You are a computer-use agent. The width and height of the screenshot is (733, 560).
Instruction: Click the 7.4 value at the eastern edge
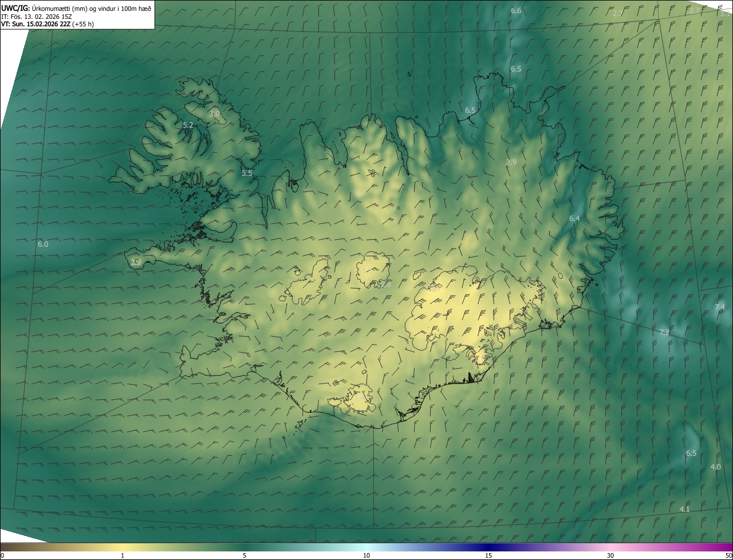point(720,307)
